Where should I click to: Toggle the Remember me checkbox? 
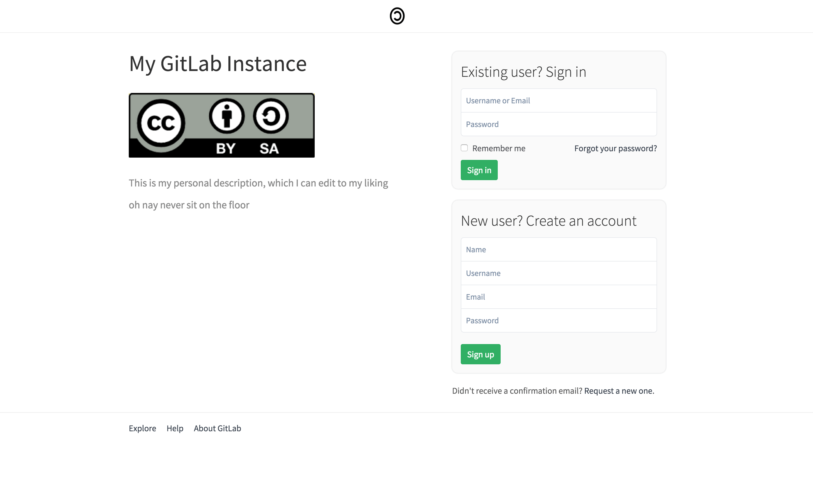(464, 148)
